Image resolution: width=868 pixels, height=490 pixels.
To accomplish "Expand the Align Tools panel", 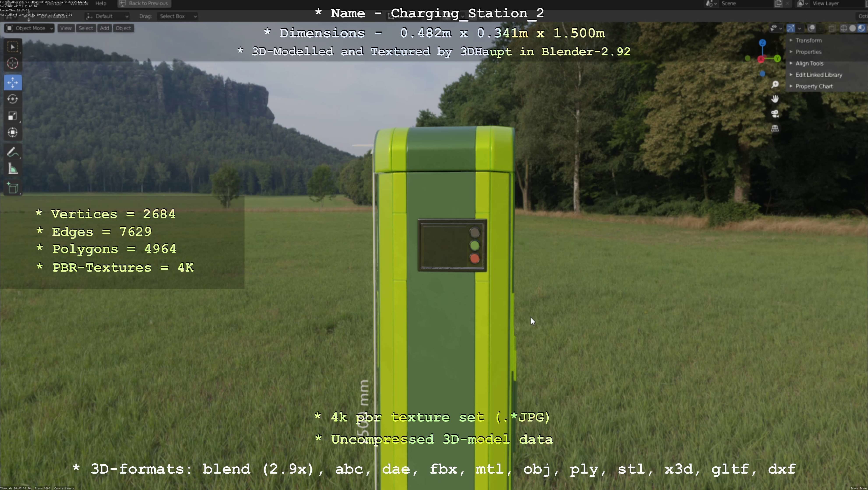I will click(x=809, y=63).
